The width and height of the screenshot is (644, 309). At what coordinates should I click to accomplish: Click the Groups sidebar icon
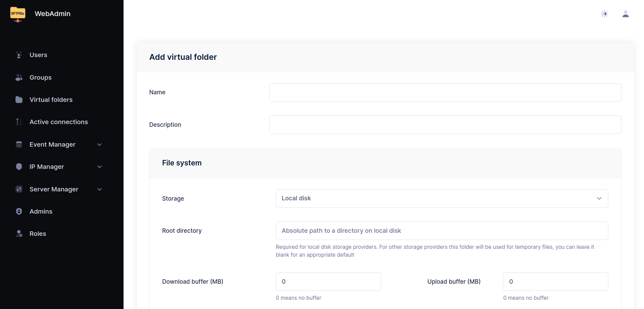click(x=19, y=78)
